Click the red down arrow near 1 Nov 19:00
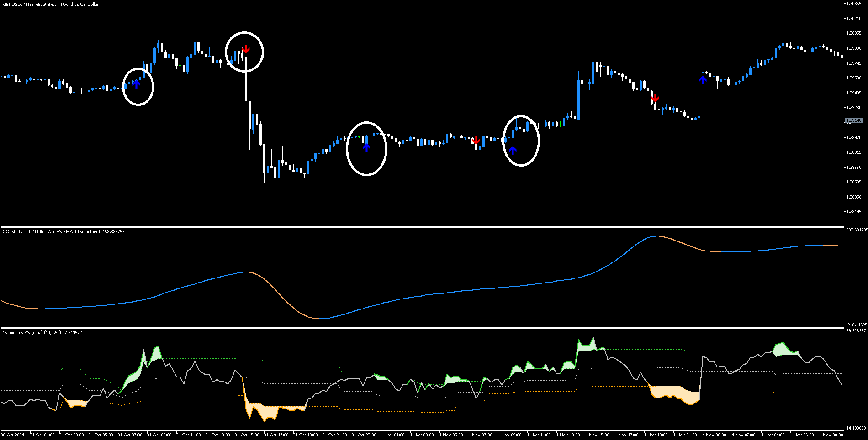 click(655, 98)
